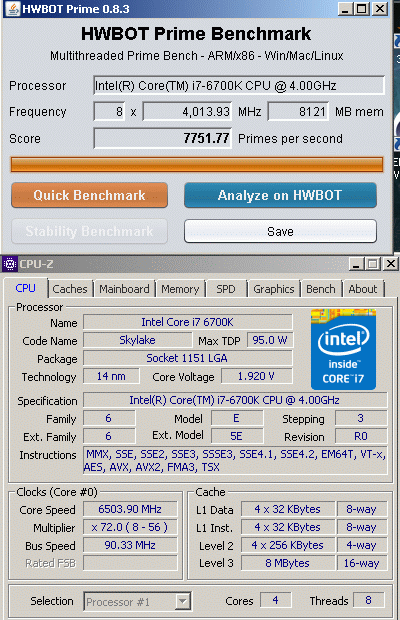Viewport: 400px width, 620px height.
Task: Click the multiplier value x 72.0
Action: pyautogui.click(x=130, y=527)
